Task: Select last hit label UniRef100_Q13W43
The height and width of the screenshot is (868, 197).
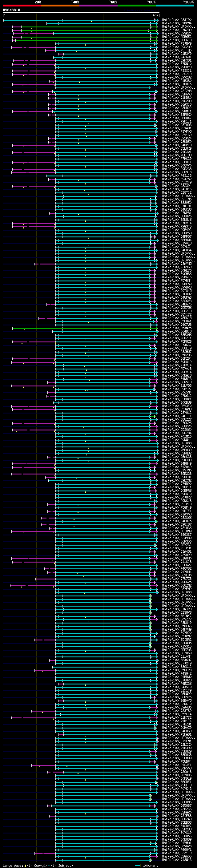Action: (x=177, y=860)
